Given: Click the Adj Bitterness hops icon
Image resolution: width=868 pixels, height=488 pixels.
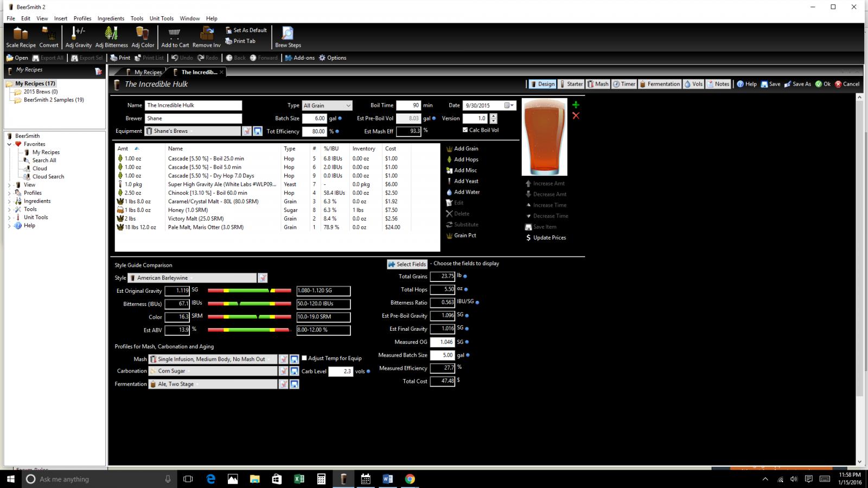Looking at the screenshot, I should tap(111, 37).
